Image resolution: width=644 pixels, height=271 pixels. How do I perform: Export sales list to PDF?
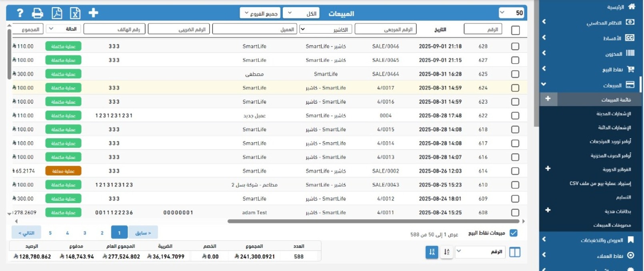(x=57, y=13)
